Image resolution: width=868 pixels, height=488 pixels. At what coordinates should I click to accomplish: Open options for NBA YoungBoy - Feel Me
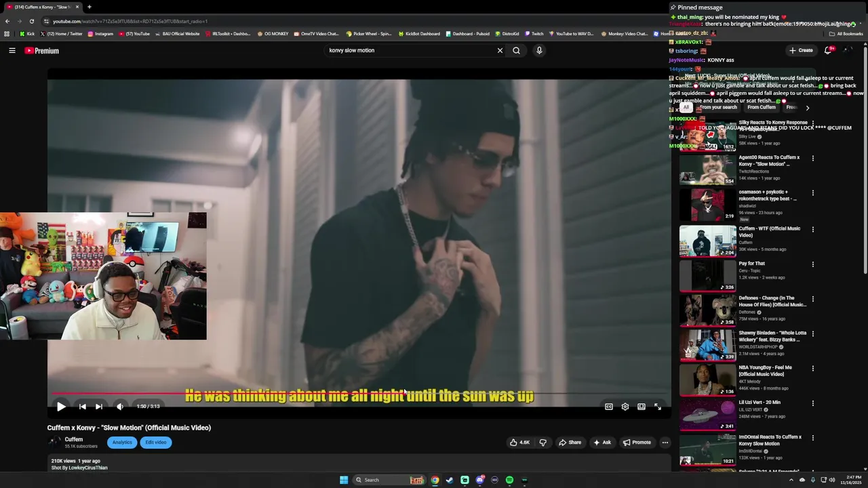coord(813,369)
